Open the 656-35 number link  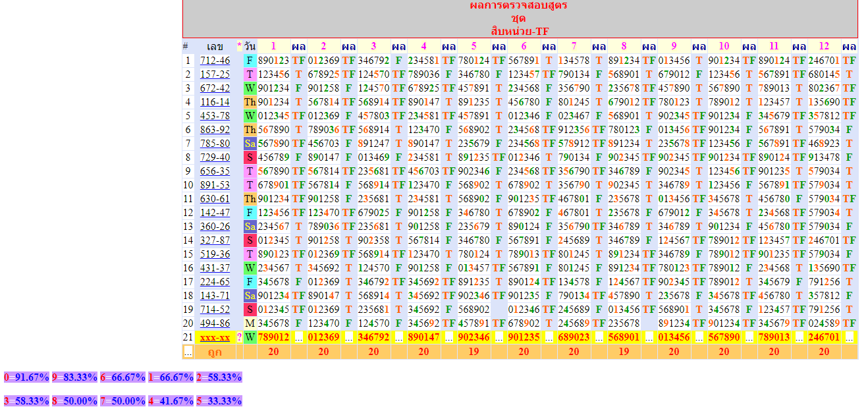pos(215,171)
